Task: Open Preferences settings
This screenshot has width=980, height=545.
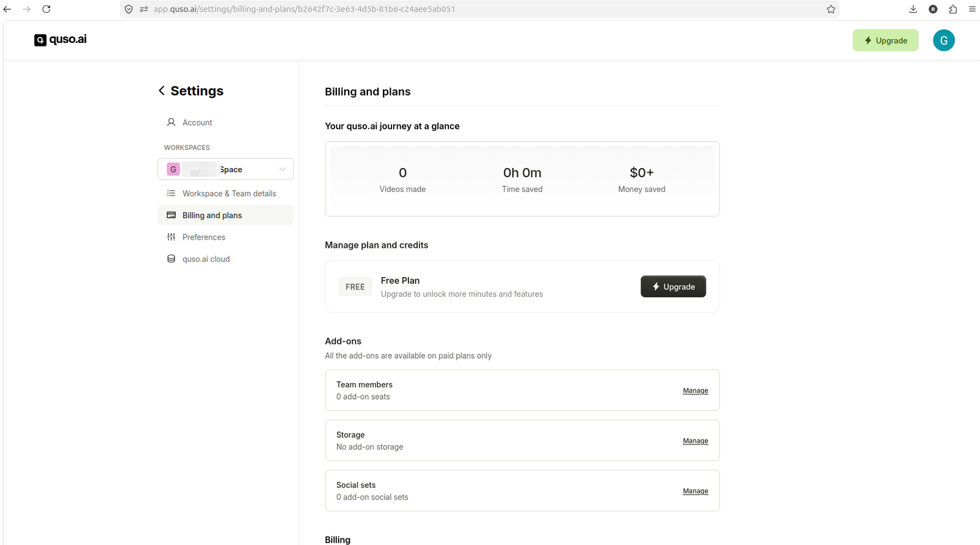Action: pyautogui.click(x=225, y=237)
